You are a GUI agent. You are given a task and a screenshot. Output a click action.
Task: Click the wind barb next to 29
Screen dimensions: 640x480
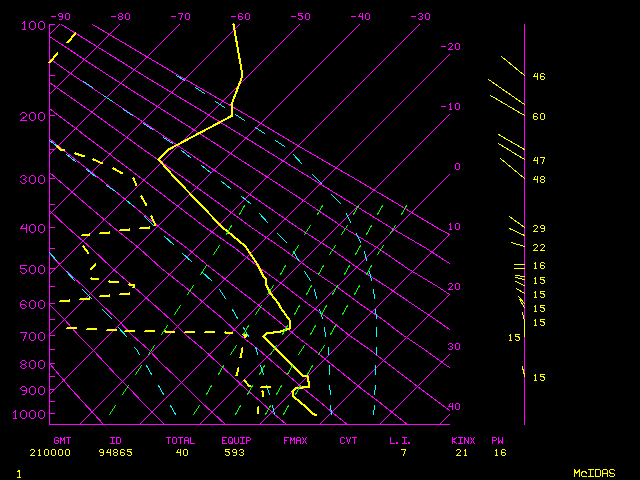[516, 222]
